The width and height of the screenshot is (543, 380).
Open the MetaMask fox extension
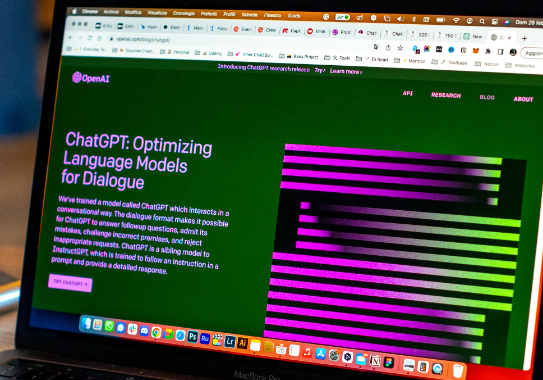[x=476, y=51]
